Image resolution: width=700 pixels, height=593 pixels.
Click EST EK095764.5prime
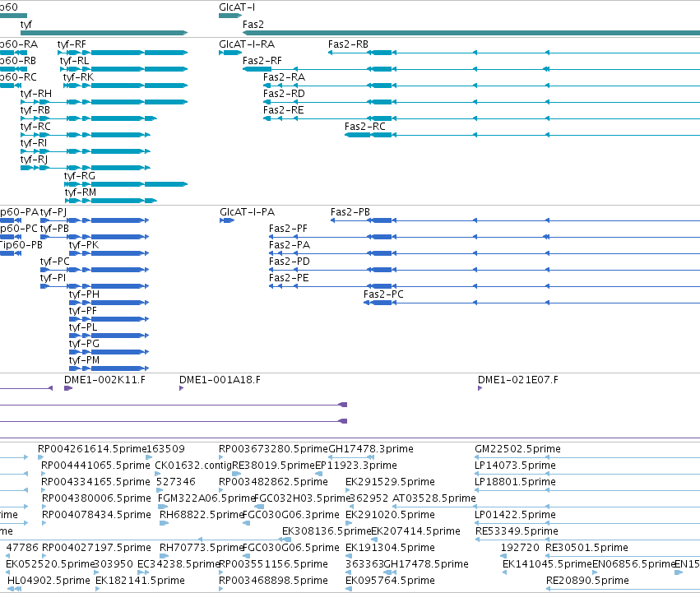tap(349, 589)
